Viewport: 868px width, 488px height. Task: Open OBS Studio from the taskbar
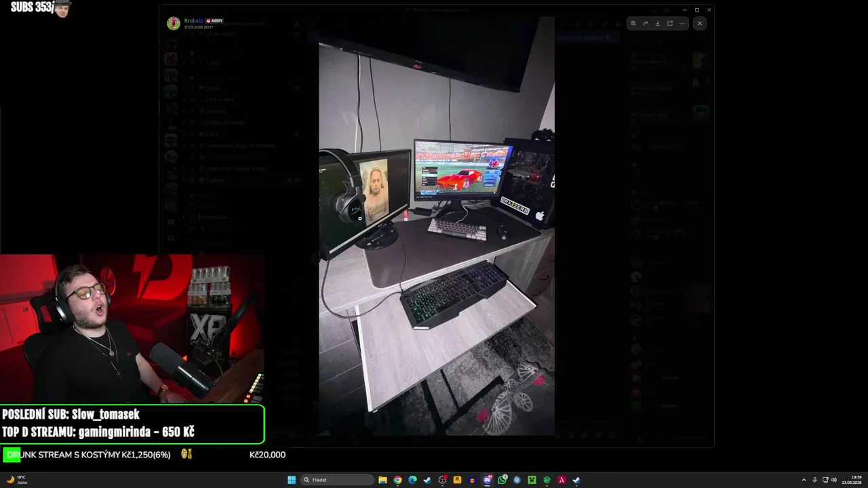click(x=442, y=480)
